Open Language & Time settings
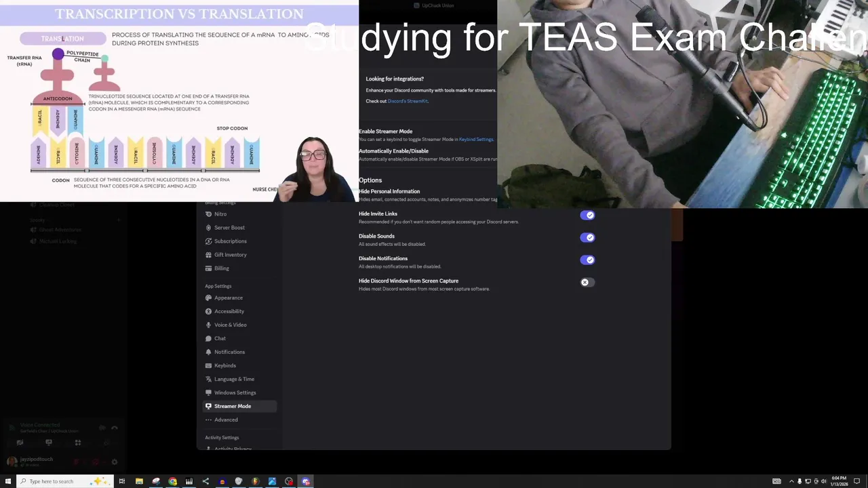Screen dimensions: 868x488 pyautogui.click(x=240, y=379)
